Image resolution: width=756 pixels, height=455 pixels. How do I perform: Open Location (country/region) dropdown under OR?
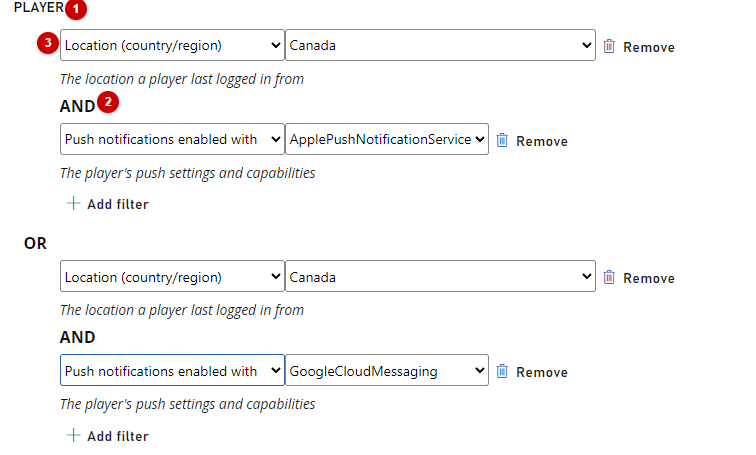click(x=172, y=277)
